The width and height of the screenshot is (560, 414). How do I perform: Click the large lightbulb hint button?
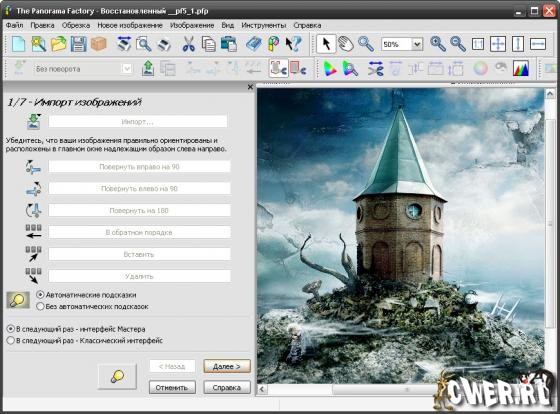(117, 376)
